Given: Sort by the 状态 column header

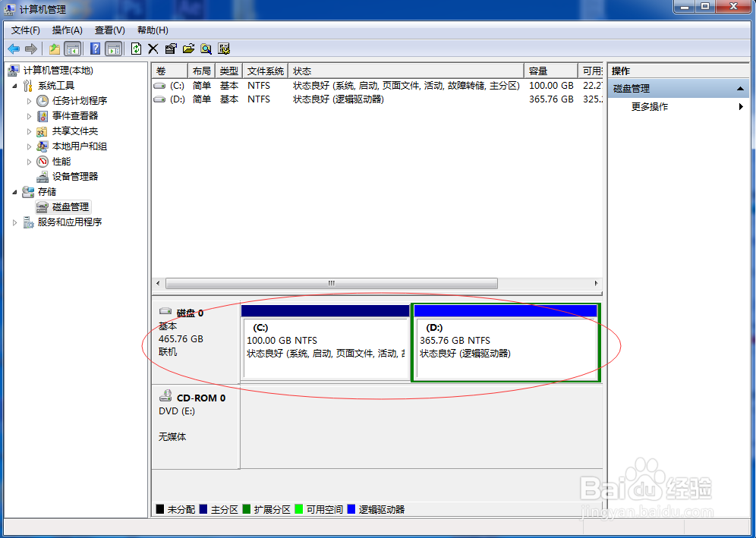Looking at the screenshot, I should point(406,71).
